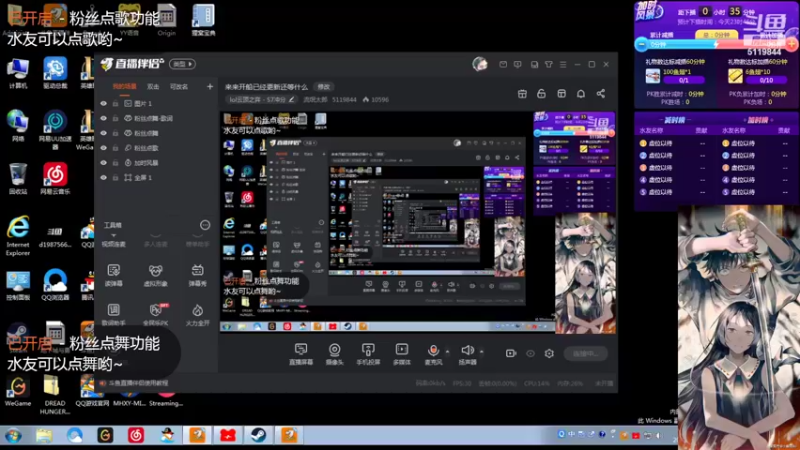800x450 pixels.
Task: Open more toolbox options circle button
Action: (x=205, y=225)
